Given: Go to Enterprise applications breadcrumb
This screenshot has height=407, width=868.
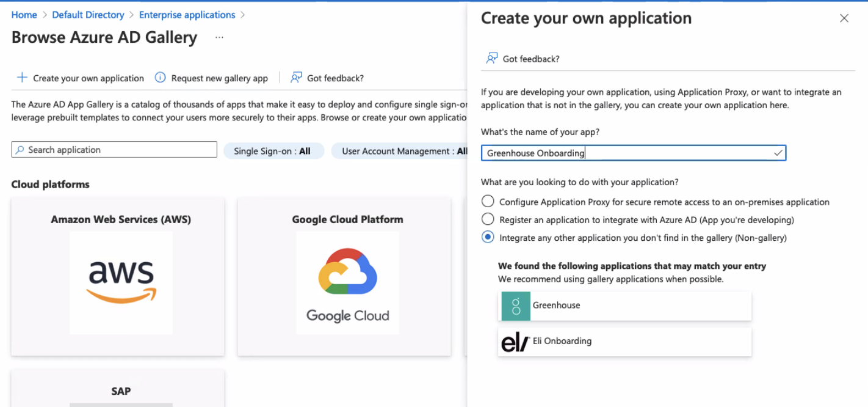Looking at the screenshot, I should (x=187, y=15).
